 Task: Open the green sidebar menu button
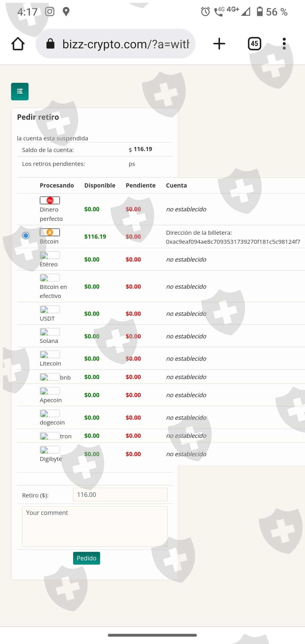pyautogui.click(x=20, y=91)
